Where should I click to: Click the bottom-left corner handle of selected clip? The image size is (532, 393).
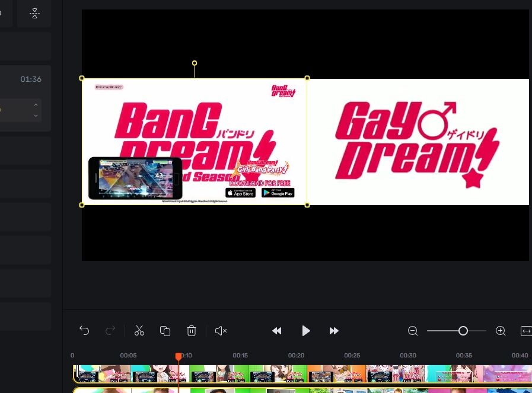tap(82, 205)
